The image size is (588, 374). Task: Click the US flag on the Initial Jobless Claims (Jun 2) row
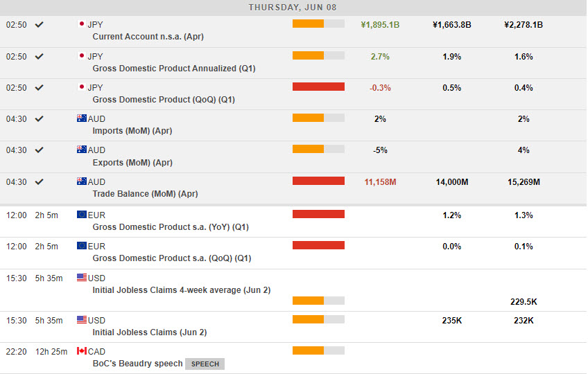coord(81,320)
